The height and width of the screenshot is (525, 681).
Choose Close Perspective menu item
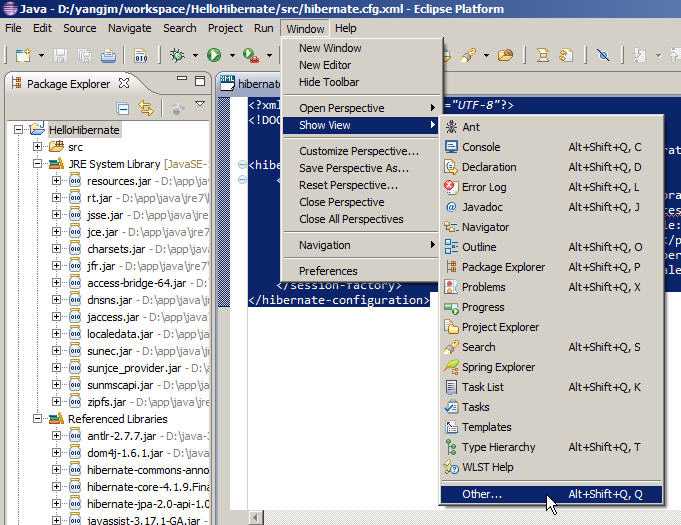point(360,202)
